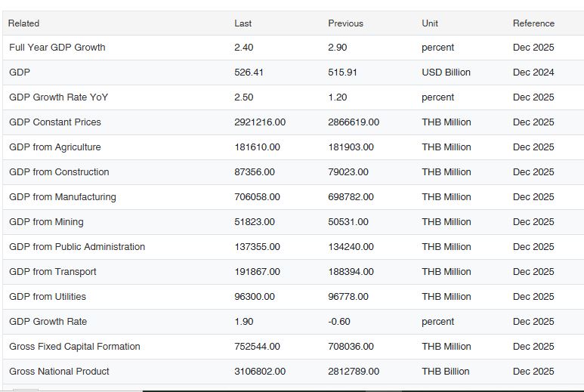Image resolution: width=584 pixels, height=392 pixels.
Task: Open GDP from Utilities indicator
Action: 48,297
